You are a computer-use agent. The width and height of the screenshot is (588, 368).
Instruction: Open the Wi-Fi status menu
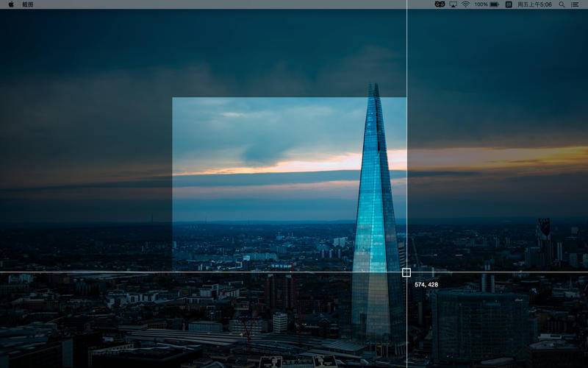pos(465,4)
